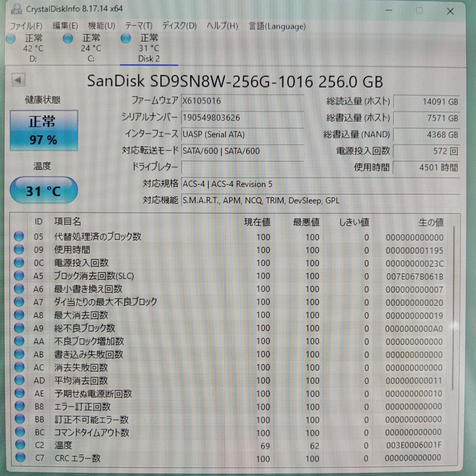Screen dimensions: 476x476
Task: Close the CrystalDiskInfo window
Action: pyautogui.click(x=450, y=11)
